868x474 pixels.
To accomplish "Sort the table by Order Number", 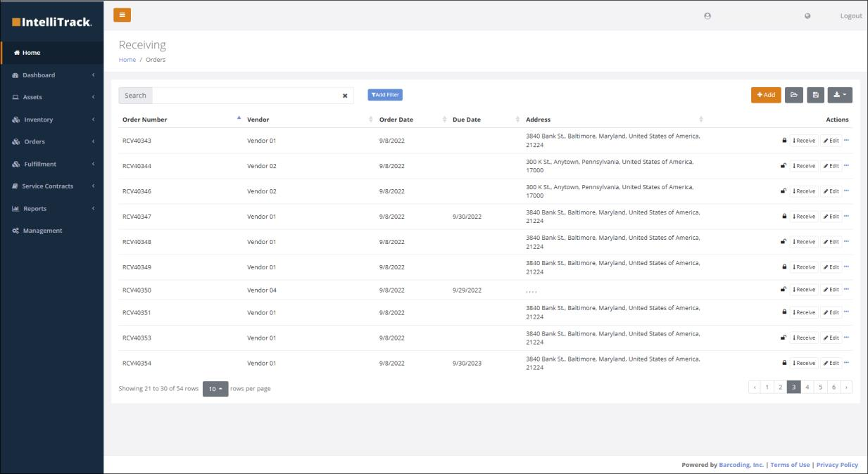I will pos(181,120).
